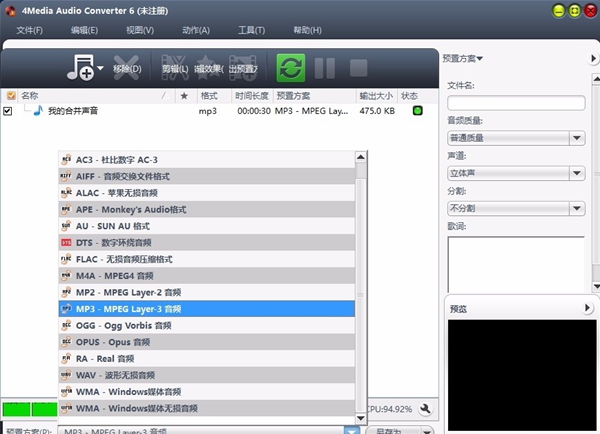This screenshot has width=600, height=434.
Task: Click format list scrollbar down arrow
Action: pyautogui.click(x=360, y=418)
